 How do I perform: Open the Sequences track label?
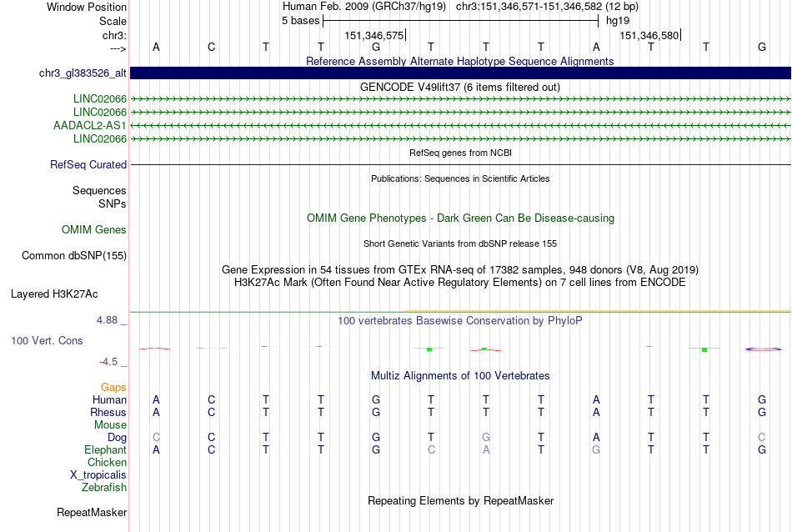coord(99,190)
